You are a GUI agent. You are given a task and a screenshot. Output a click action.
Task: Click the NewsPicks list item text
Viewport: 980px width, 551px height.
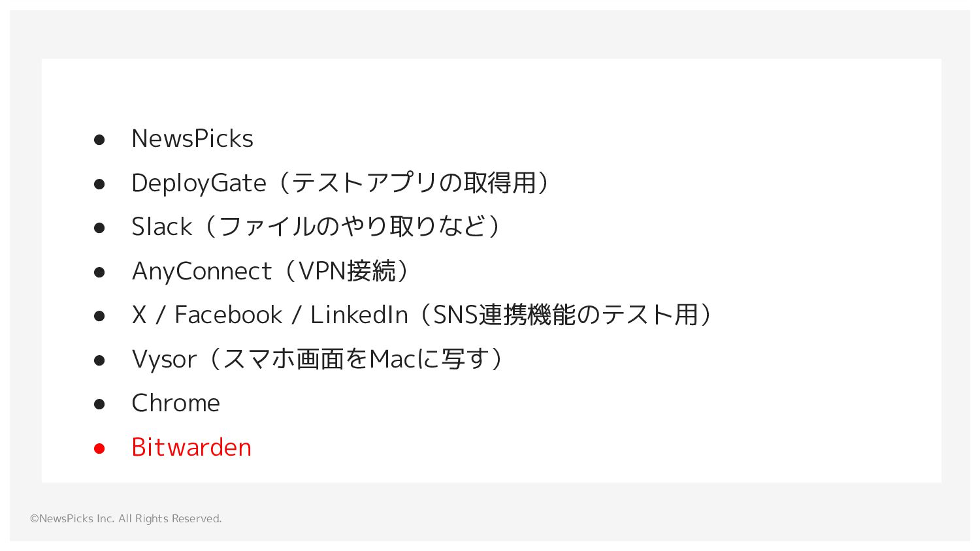coord(192,138)
